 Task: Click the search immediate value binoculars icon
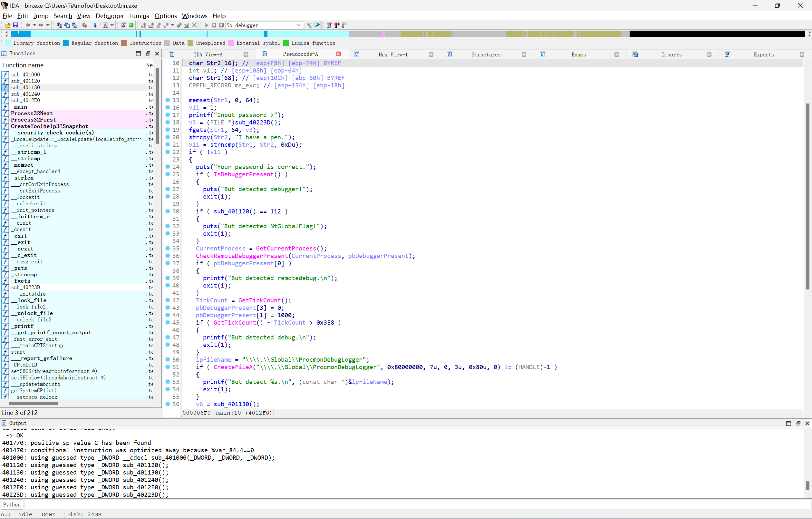tap(60, 25)
